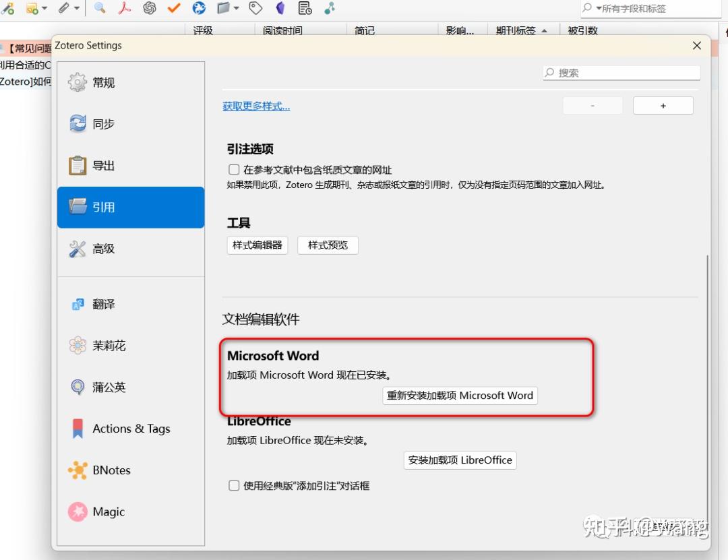This screenshot has width=728, height=560.
Task: Click the plus button above the style list
Action: click(663, 105)
